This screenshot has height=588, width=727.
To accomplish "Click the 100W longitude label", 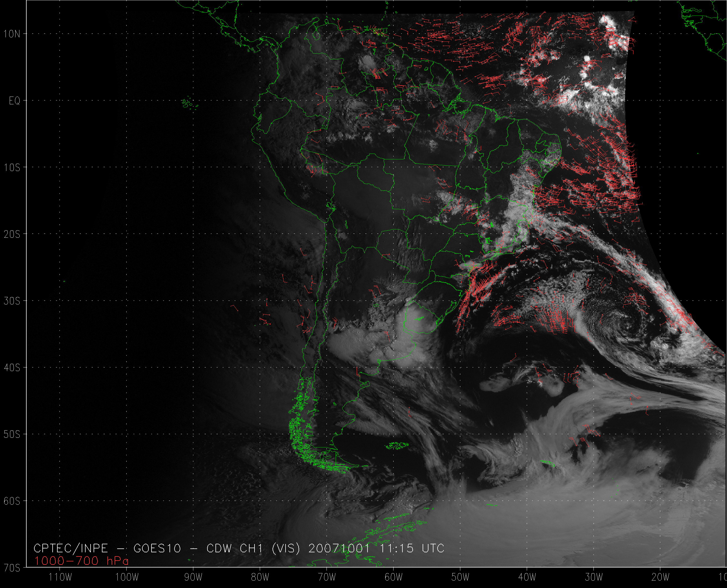I will 127,577.
